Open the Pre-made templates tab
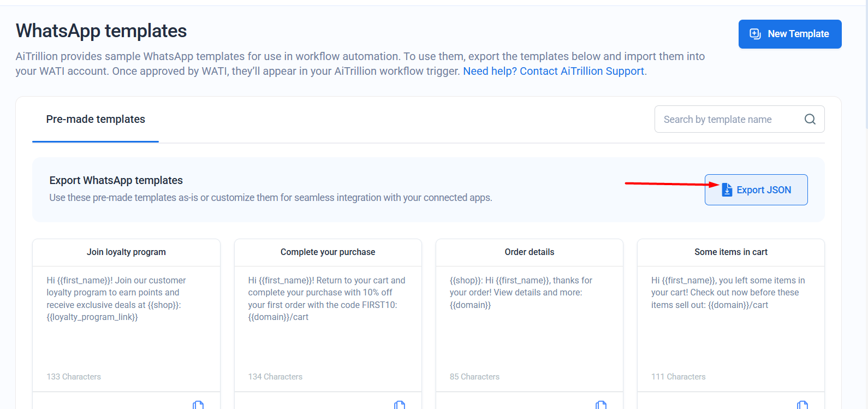 coord(96,119)
